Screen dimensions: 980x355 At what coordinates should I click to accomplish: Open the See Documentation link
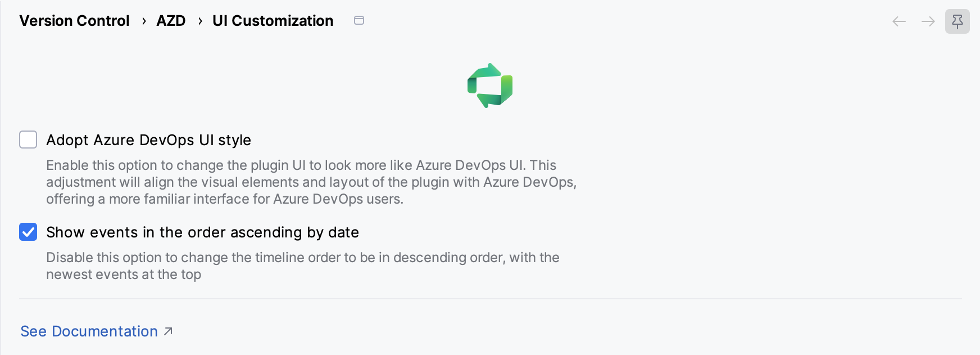96,331
